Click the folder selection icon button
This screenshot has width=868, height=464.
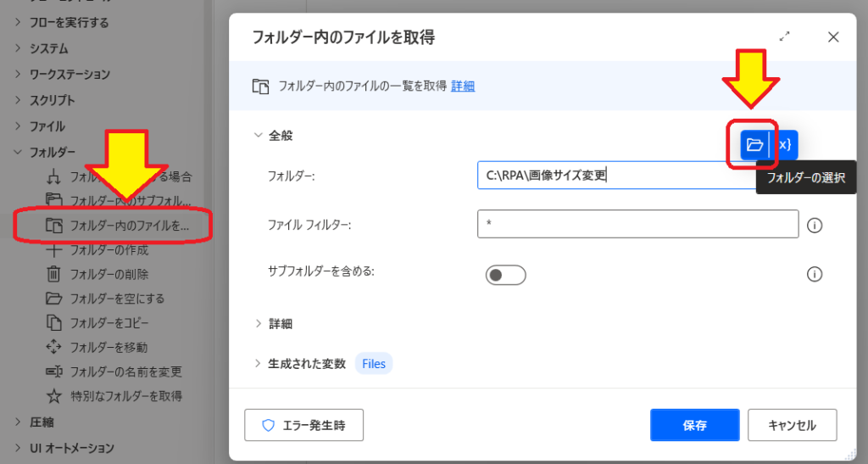point(754,144)
